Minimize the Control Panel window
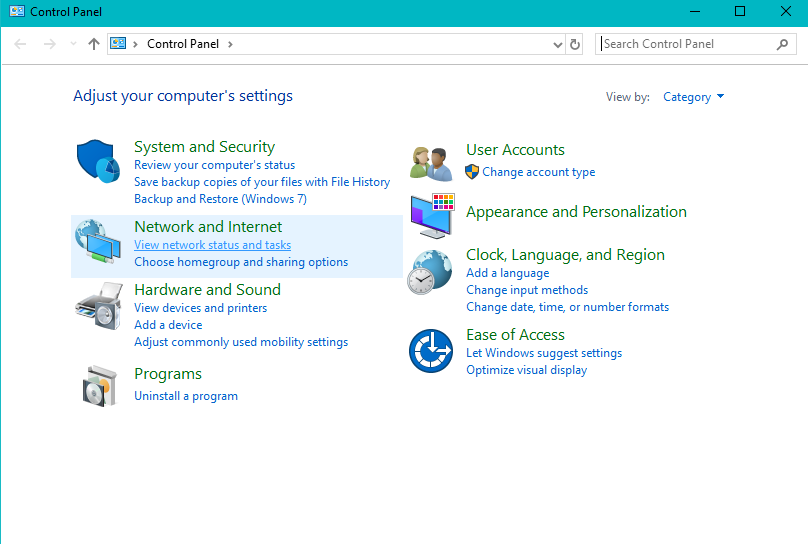This screenshot has width=808, height=544. (x=695, y=11)
